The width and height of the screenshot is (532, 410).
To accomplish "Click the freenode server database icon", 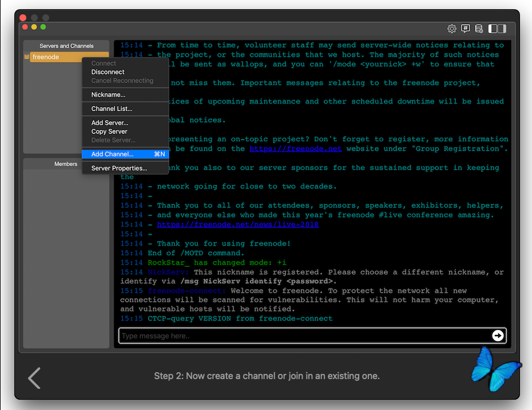I will coord(27,57).
